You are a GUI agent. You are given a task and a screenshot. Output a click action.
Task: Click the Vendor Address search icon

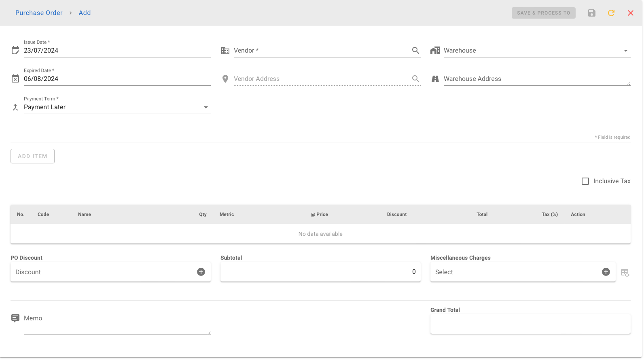click(x=415, y=79)
